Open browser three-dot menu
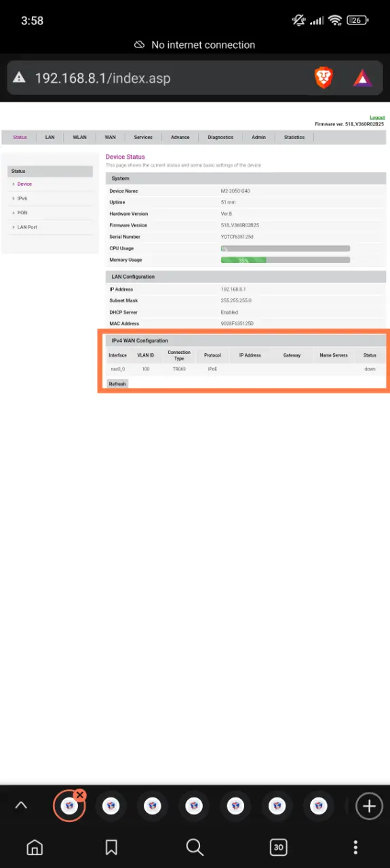 point(356,847)
